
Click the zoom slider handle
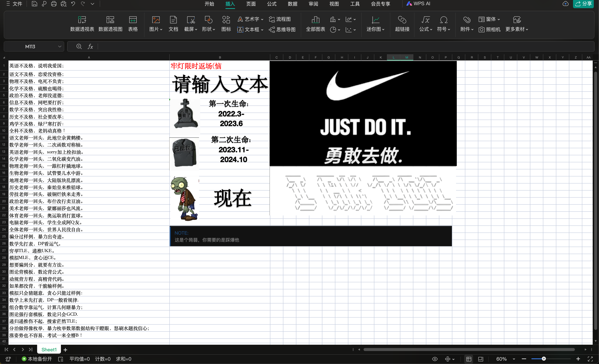pyautogui.click(x=544, y=359)
